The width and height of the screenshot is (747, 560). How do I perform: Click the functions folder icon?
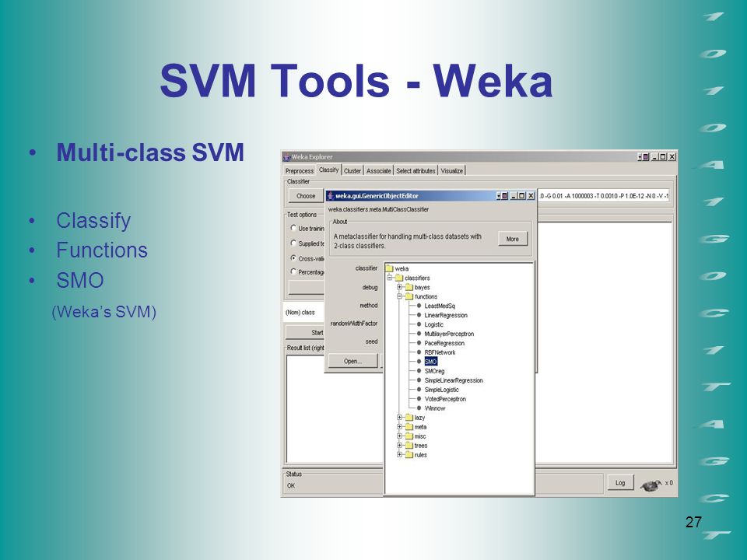[409, 296]
